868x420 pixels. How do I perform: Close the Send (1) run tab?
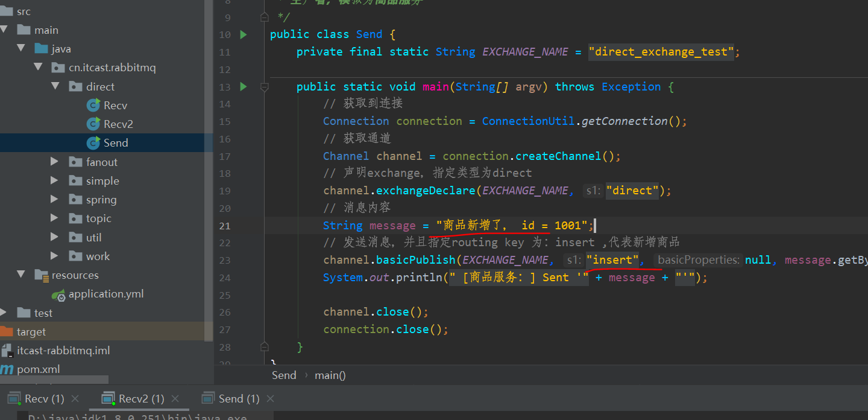point(271,399)
